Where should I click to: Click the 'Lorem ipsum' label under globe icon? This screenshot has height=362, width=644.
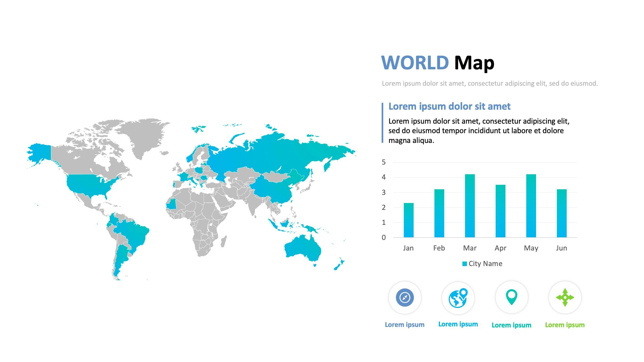click(x=458, y=324)
